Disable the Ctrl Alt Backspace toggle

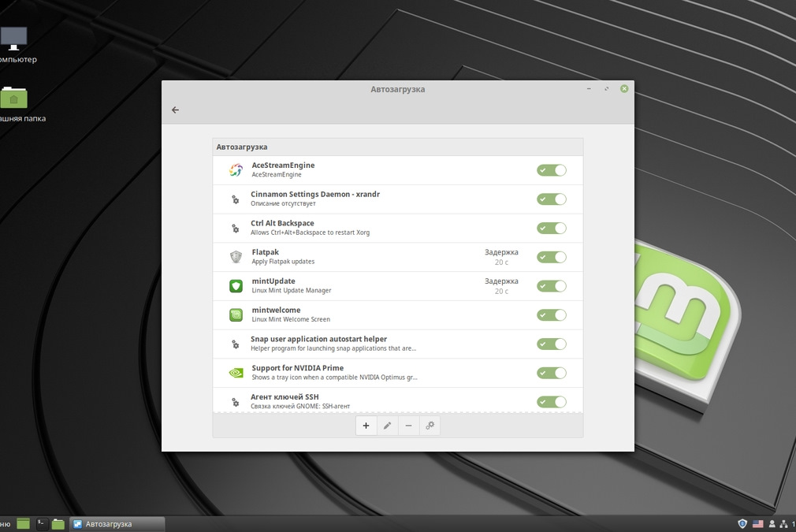click(551, 228)
